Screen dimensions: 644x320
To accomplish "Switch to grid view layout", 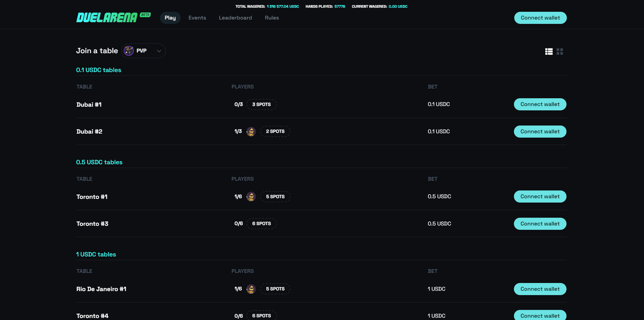I will [x=560, y=51].
